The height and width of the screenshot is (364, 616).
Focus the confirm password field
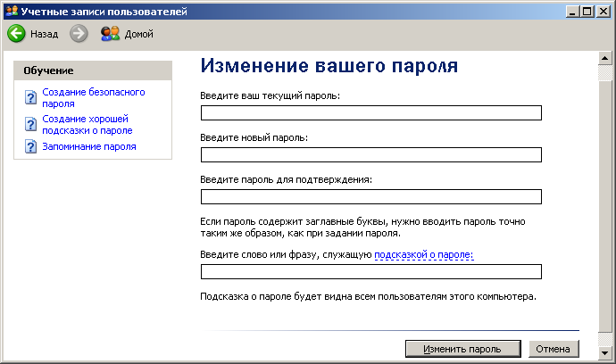tap(371, 197)
